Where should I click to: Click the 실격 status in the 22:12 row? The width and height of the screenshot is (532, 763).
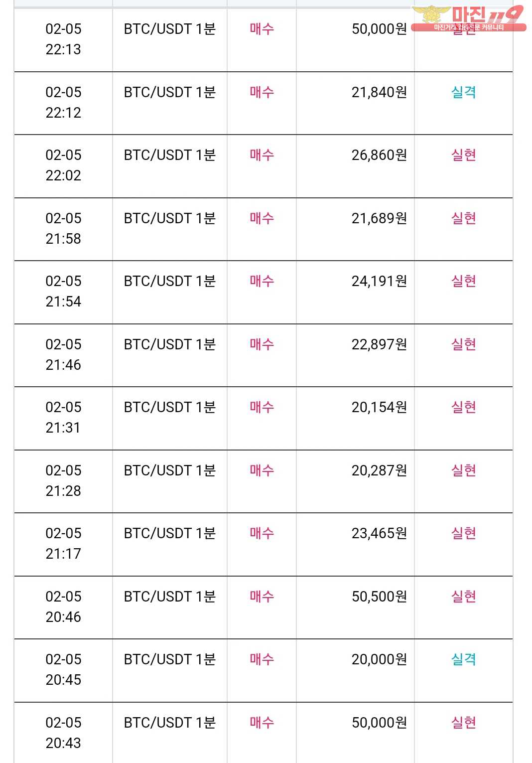(463, 92)
